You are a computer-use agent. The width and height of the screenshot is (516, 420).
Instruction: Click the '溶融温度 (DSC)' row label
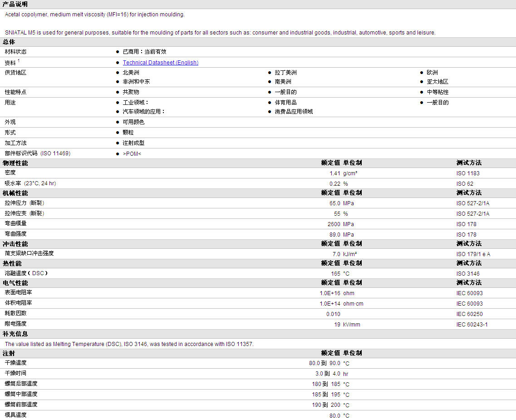point(26,273)
